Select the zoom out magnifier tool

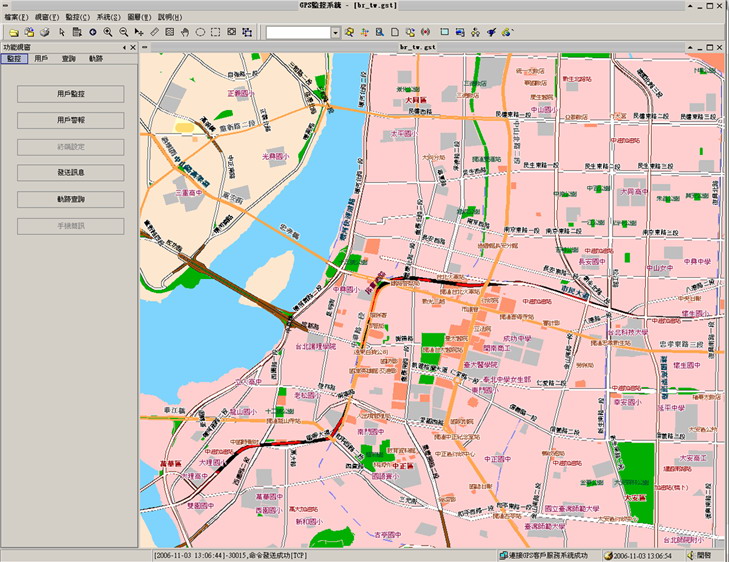[x=123, y=32]
